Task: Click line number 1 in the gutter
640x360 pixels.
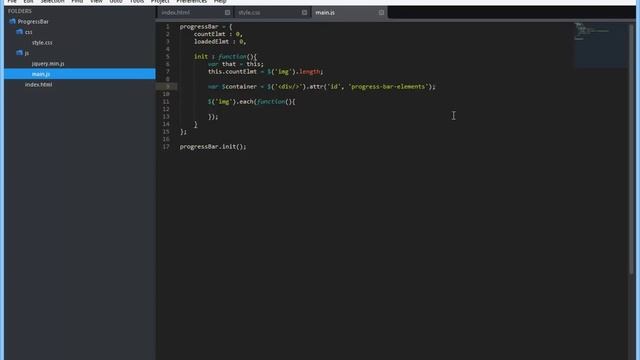Action: pos(168,27)
